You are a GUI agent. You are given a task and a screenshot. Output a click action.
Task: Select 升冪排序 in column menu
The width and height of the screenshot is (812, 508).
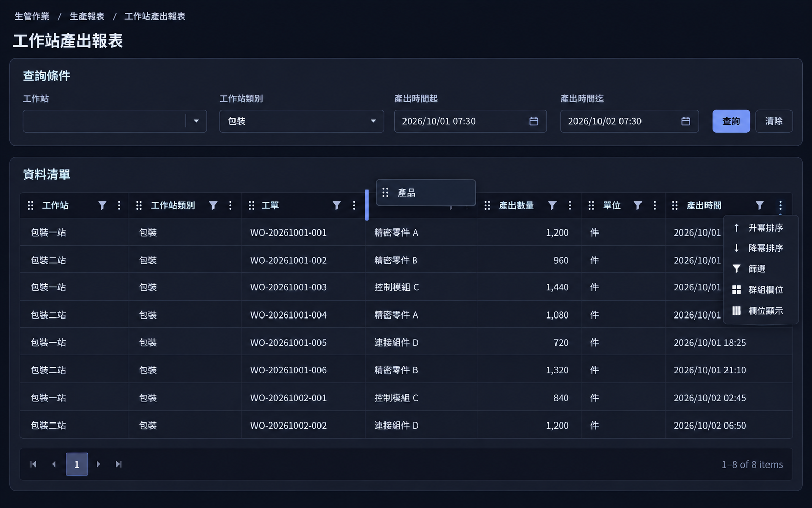760,228
